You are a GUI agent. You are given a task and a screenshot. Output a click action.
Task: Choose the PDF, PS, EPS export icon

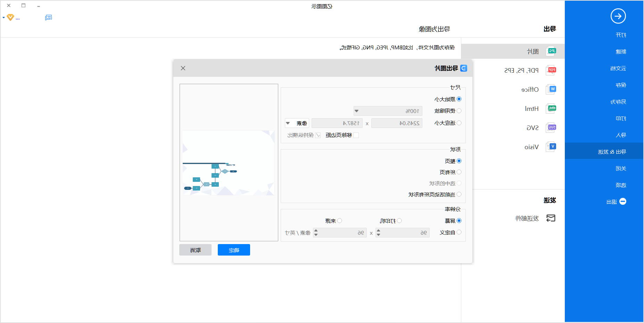[551, 70]
